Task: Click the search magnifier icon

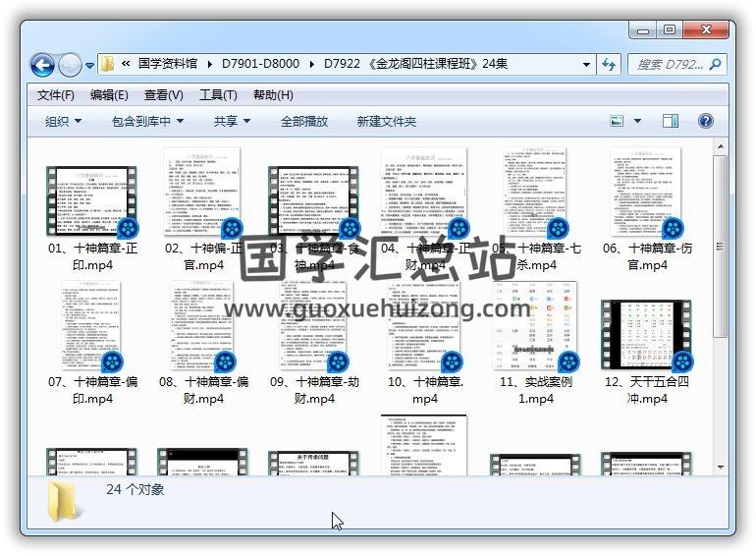Action: click(x=715, y=65)
